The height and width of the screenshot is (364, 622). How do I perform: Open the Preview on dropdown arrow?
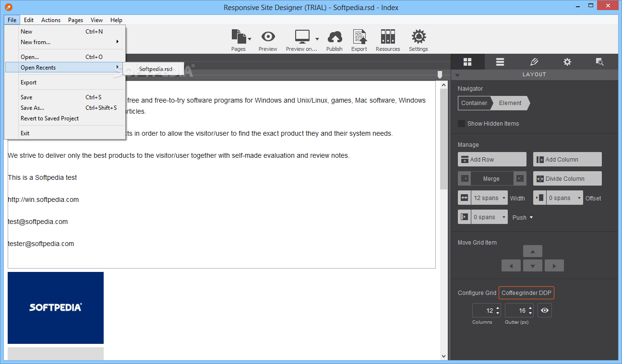point(317,39)
